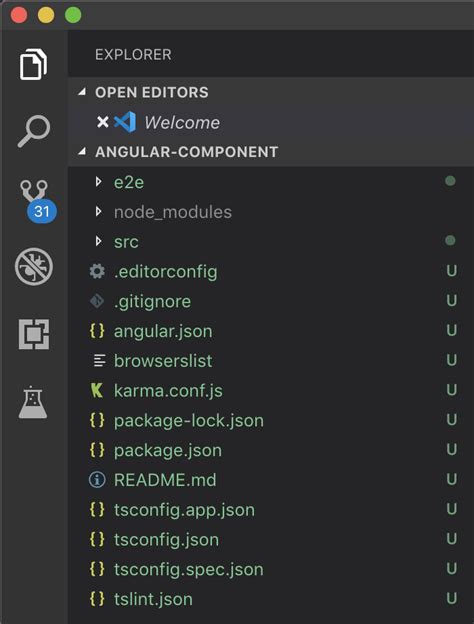Select the node_modules folder name

(173, 212)
